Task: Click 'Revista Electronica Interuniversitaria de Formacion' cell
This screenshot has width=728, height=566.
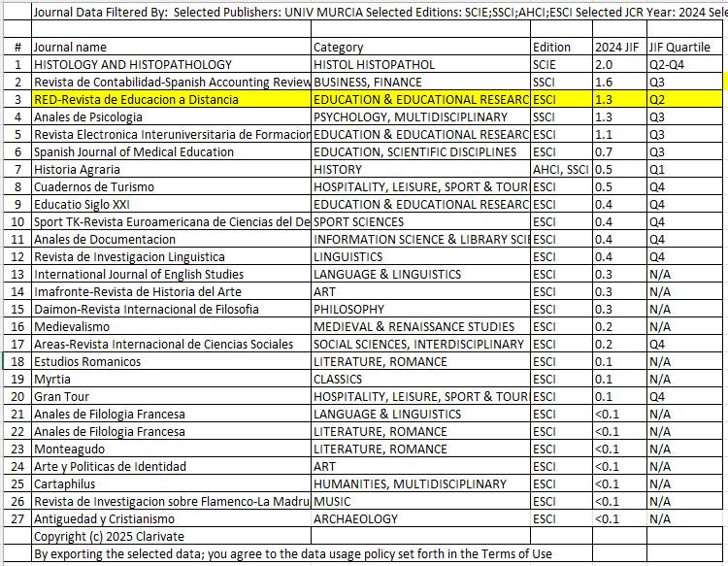Action: 171,135
